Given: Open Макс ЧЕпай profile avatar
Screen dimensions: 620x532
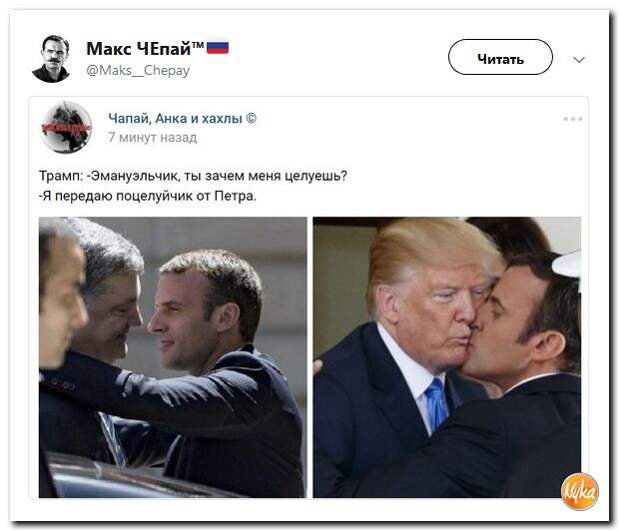Looking at the screenshot, I should coord(52,58).
